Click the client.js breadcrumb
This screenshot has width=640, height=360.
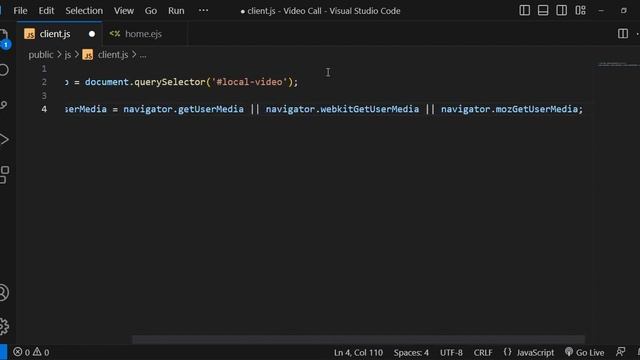(x=113, y=55)
